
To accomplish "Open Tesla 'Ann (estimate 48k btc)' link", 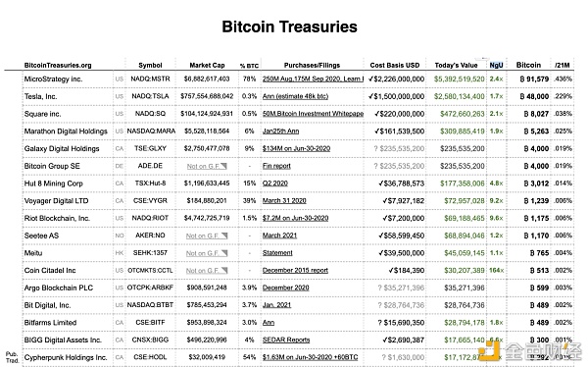I will coord(295,96).
